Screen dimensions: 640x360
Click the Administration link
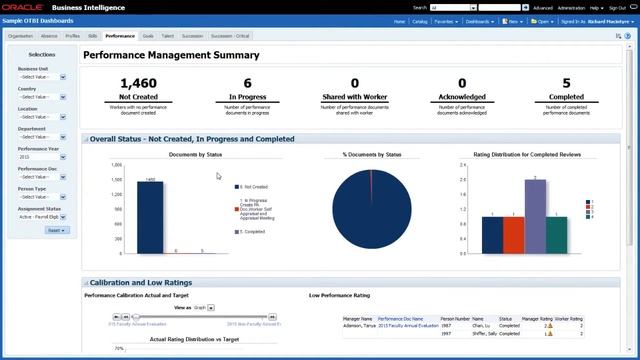(x=571, y=8)
